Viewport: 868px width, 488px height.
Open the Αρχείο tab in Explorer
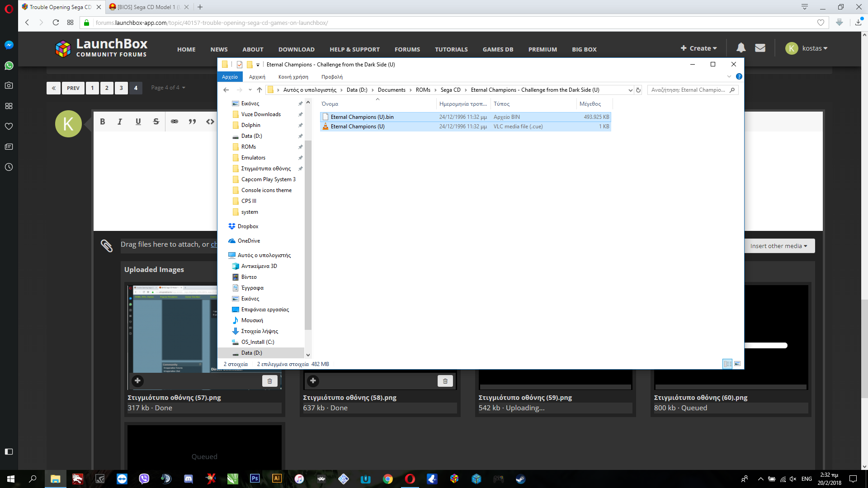(x=230, y=77)
